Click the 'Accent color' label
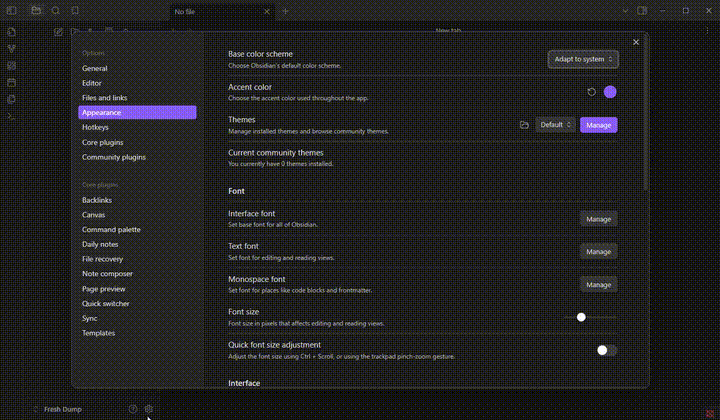720x420 pixels. [x=250, y=87]
